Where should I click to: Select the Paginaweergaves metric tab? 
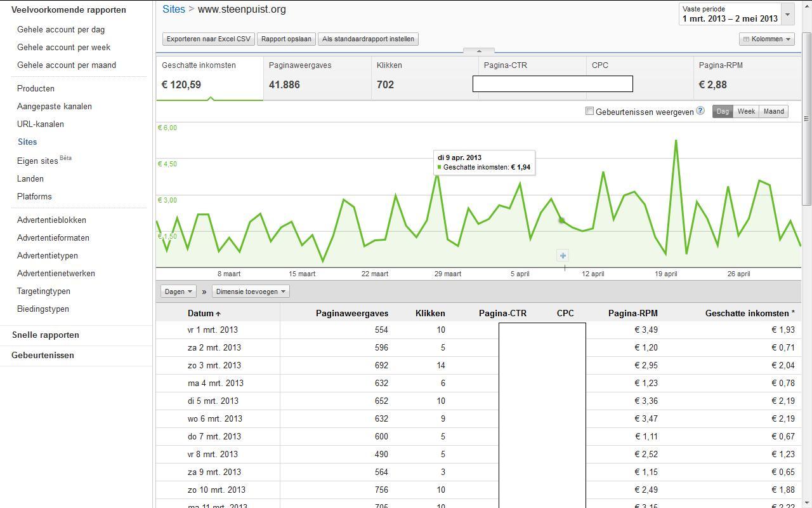click(317, 78)
